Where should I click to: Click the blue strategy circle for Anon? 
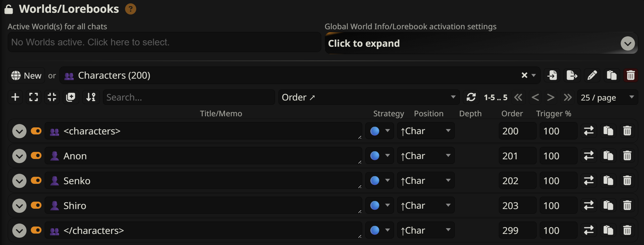pyautogui.click(x=375, y=156)
